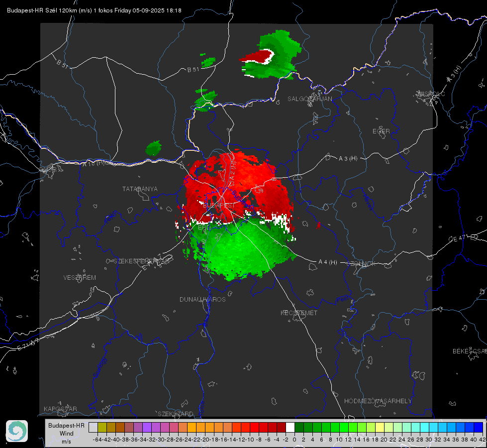Click the BEKESCSABA city label
Viewport: 487px width, 448px height.
coord(470,351)
